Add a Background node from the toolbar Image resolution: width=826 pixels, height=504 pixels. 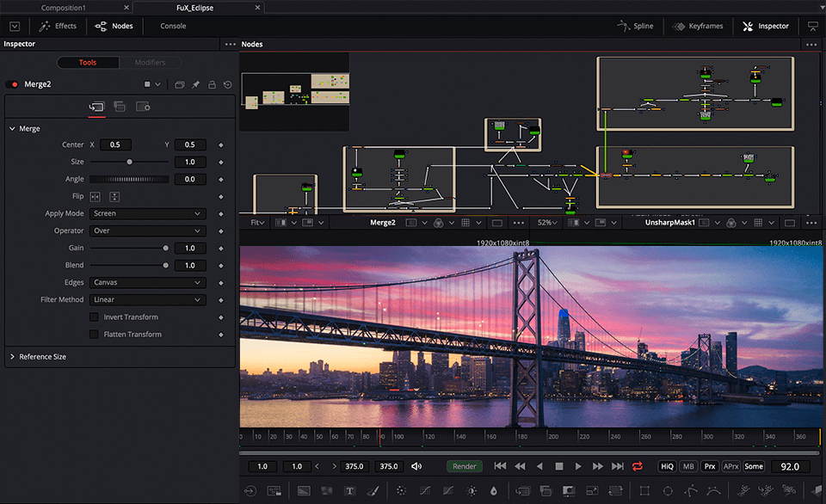[x=303, y=491]
